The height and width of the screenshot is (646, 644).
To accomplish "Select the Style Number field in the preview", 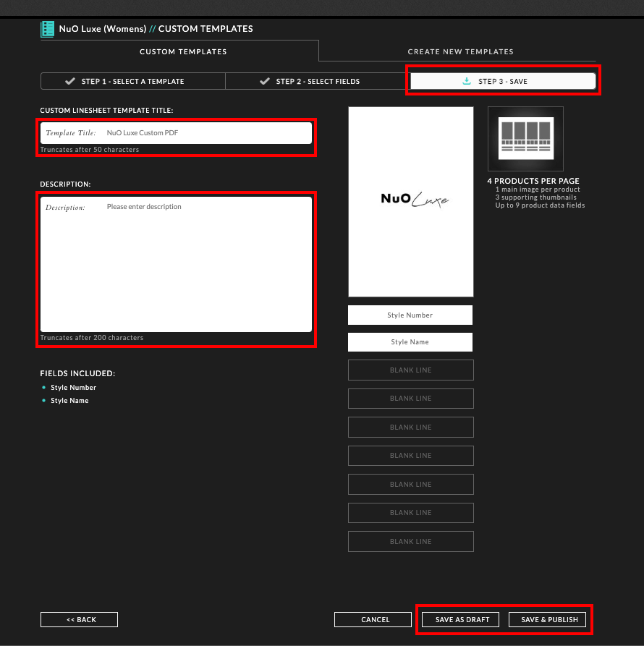I will (410, 315).
